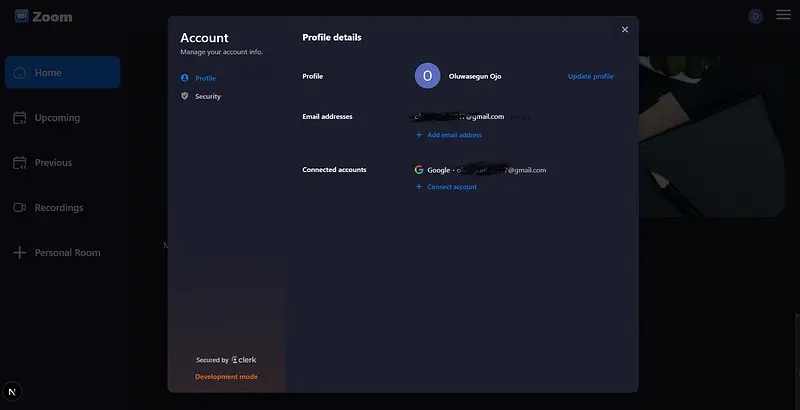The width and height of the screenshot is (800, 410).
Task: Click the Upcoming calendar icon
Action: click(19, 118)
